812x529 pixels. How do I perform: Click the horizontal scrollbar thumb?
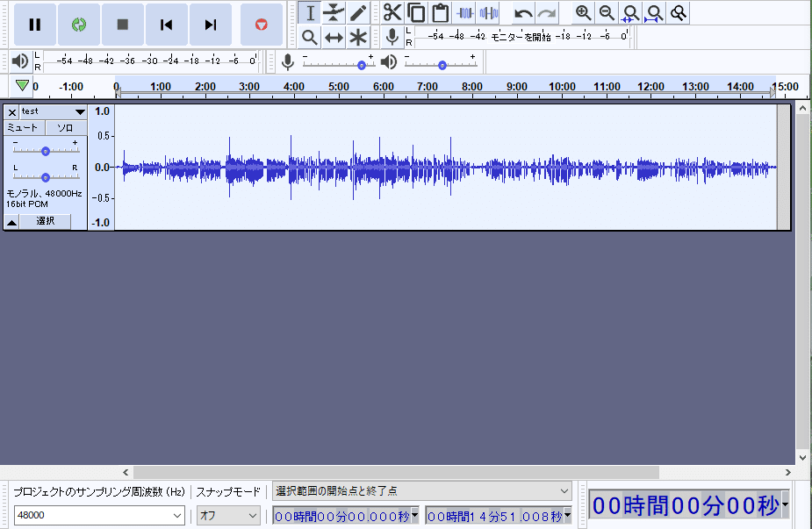[x=396, y=472]
